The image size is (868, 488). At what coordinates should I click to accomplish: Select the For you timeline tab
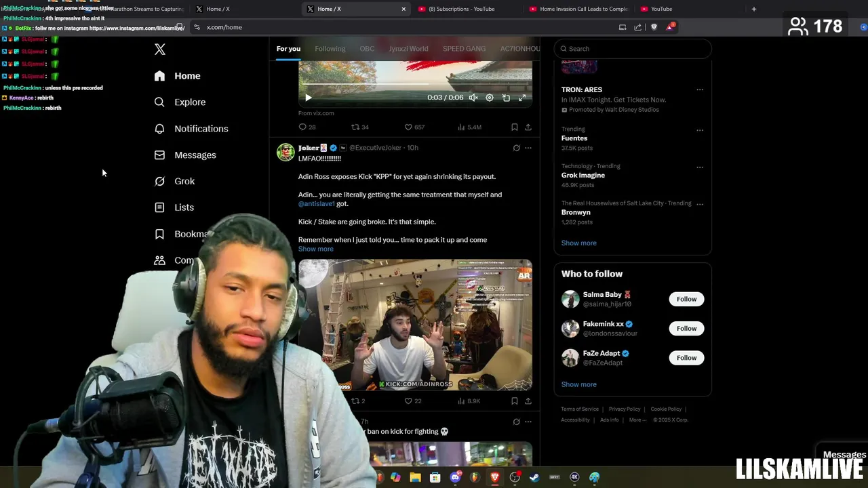point(288,49)
